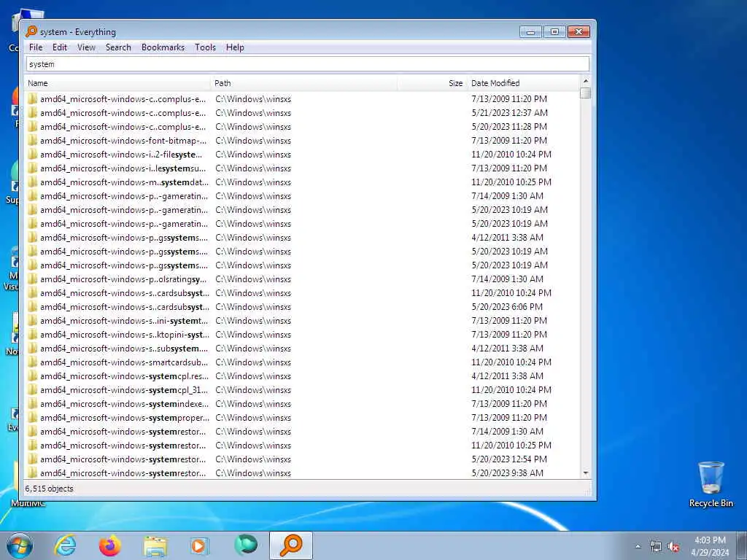This screenshot has width=747, height=560.
Task: Open Recycle Bin on the desktop
Action: tap(711, 485)
